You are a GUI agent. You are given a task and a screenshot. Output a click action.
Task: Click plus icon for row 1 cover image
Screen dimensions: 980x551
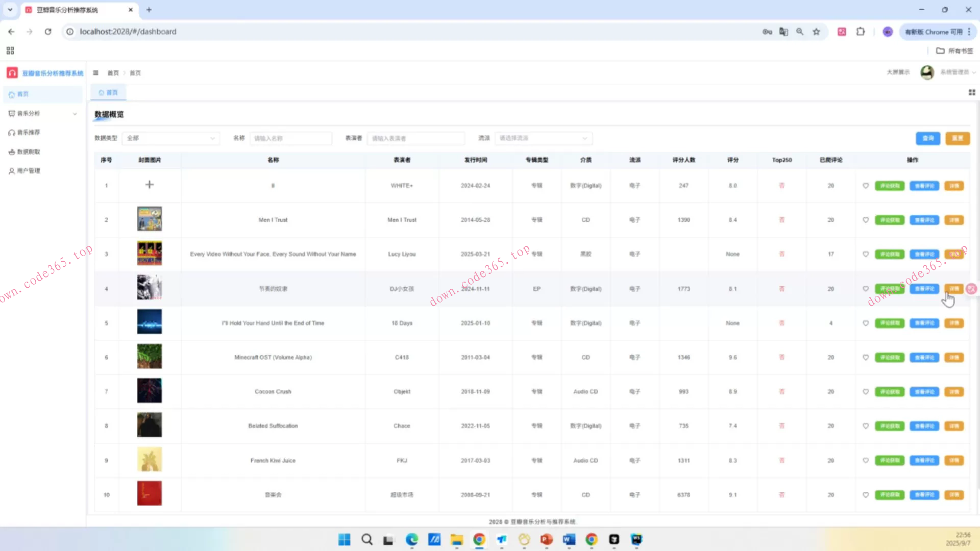pyautogui.click(x=150, y=185)
